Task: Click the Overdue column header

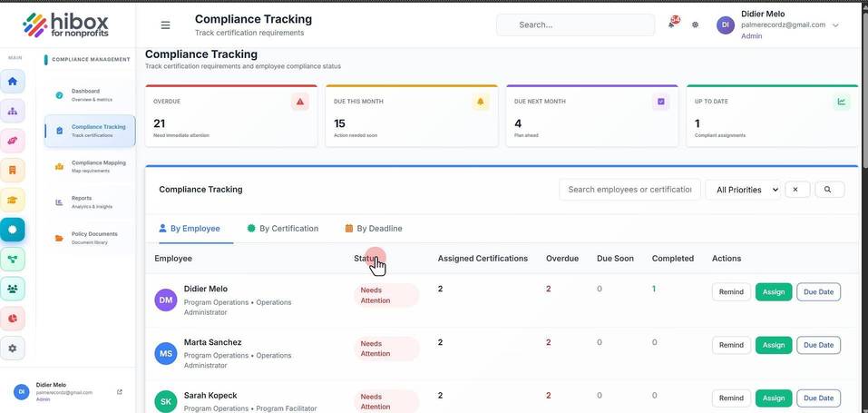Action: click(x=562, y=259)
